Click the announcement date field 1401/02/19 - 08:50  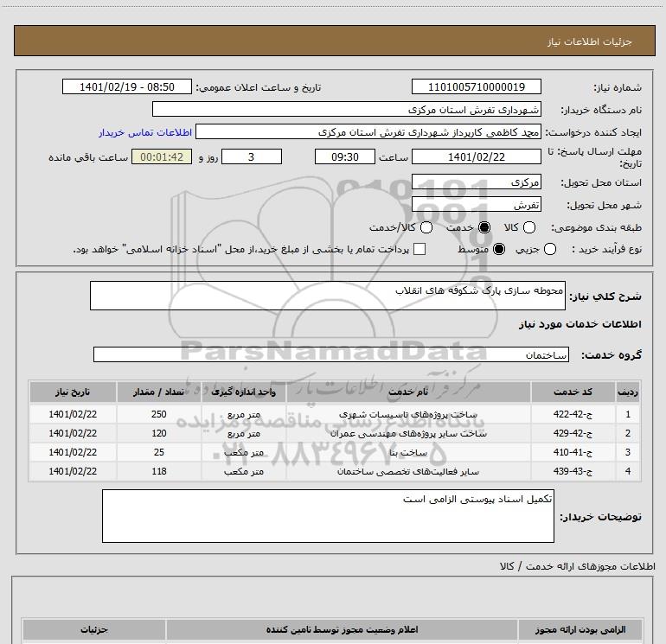[x=127, y=87]
